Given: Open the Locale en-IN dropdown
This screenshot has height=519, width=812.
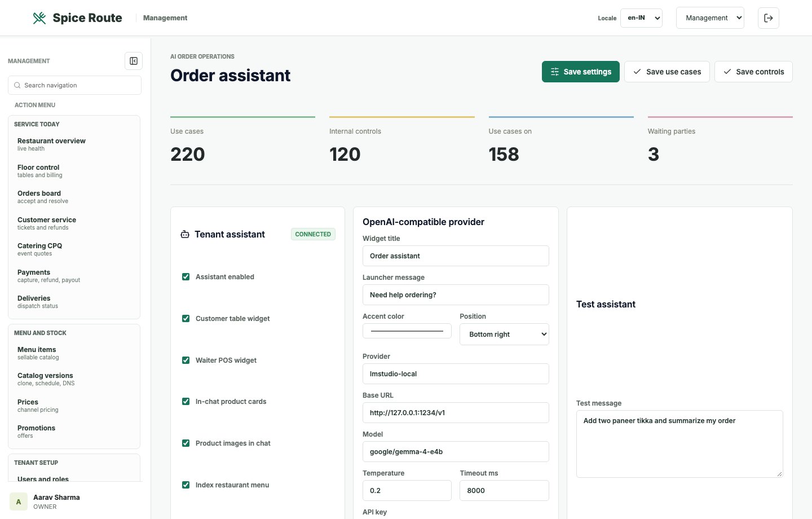Looking at the screenshot, I should tap(641, 18).
